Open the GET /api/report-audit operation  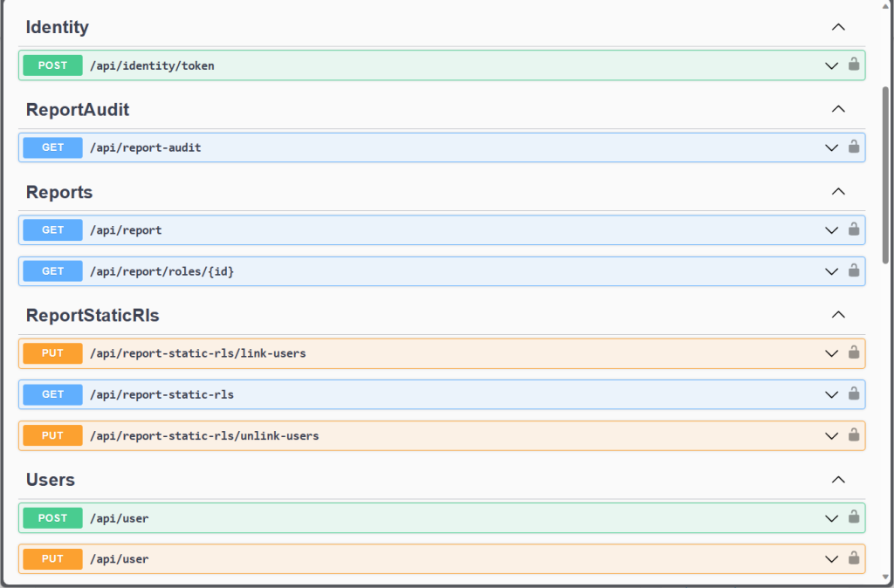coord(145,148)
